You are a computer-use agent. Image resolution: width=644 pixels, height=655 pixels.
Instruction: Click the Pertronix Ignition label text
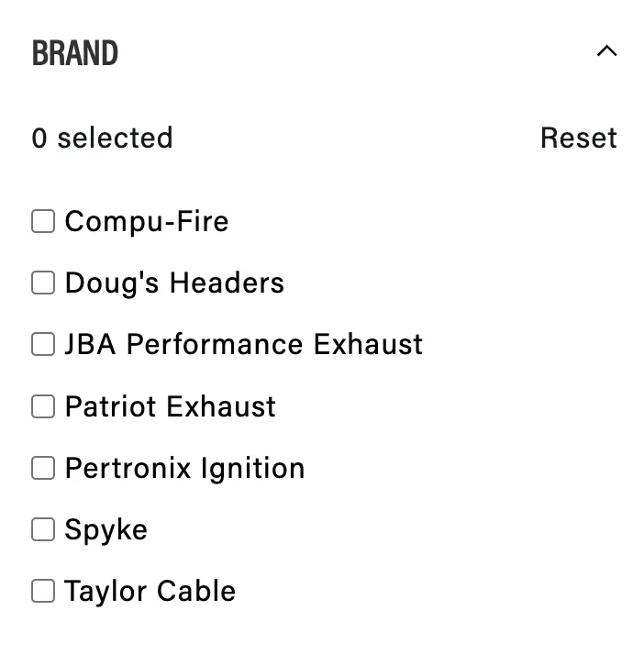[x=184, y=468]
